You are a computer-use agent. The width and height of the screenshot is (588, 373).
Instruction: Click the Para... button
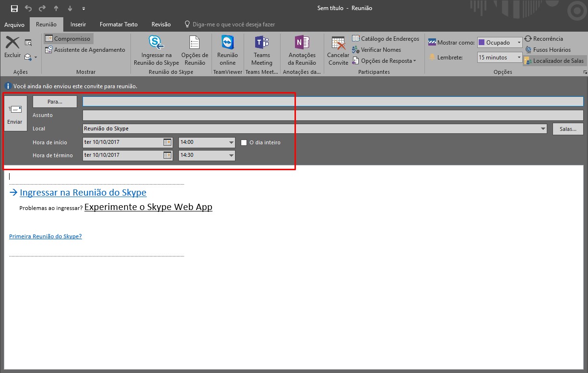pos(55,102)
